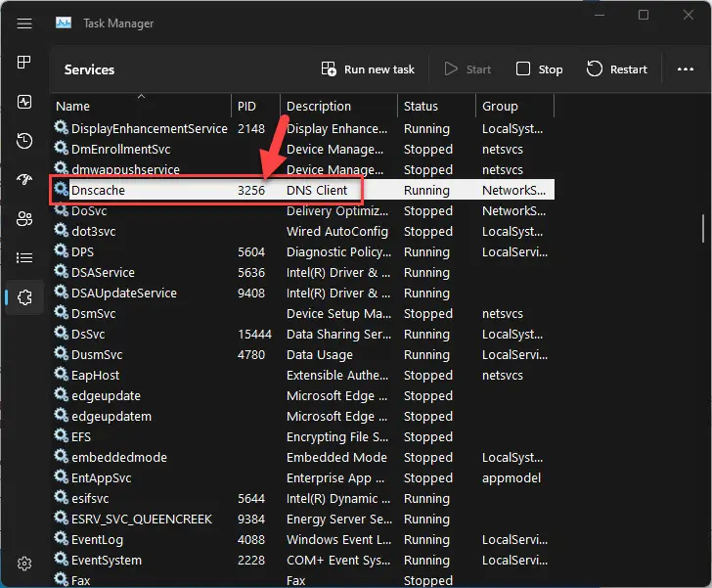Click the vertical scrollbar thumb

click(x=703, y=229)
